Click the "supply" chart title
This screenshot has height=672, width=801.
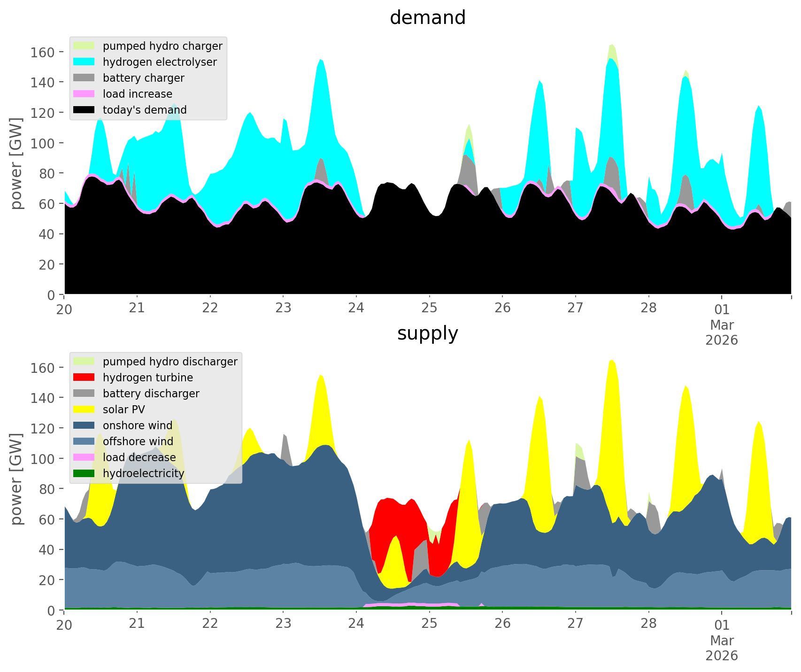427,333
